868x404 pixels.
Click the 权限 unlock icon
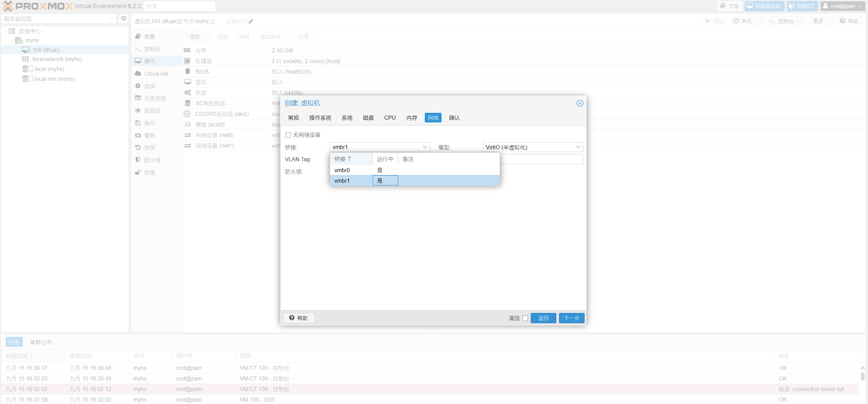(138, 172)
